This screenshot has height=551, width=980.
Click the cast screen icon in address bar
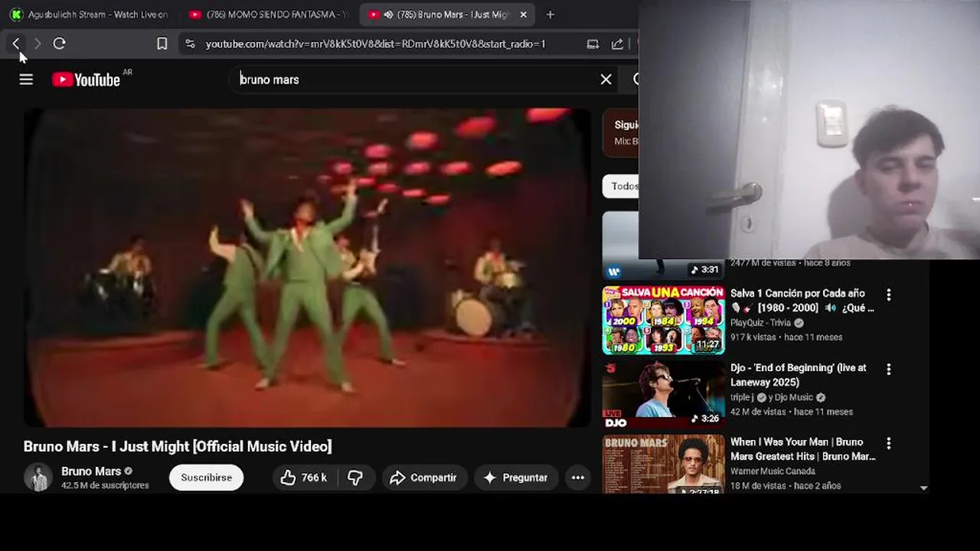click(x=593, y=44)
